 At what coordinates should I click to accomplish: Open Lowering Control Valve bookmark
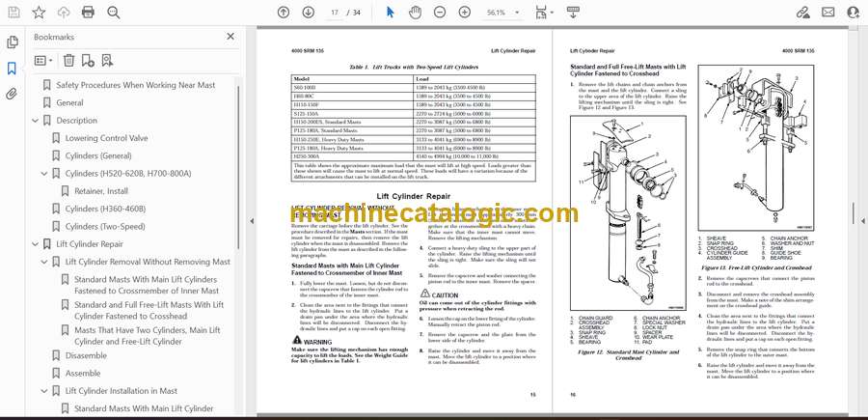coord(106,138)
